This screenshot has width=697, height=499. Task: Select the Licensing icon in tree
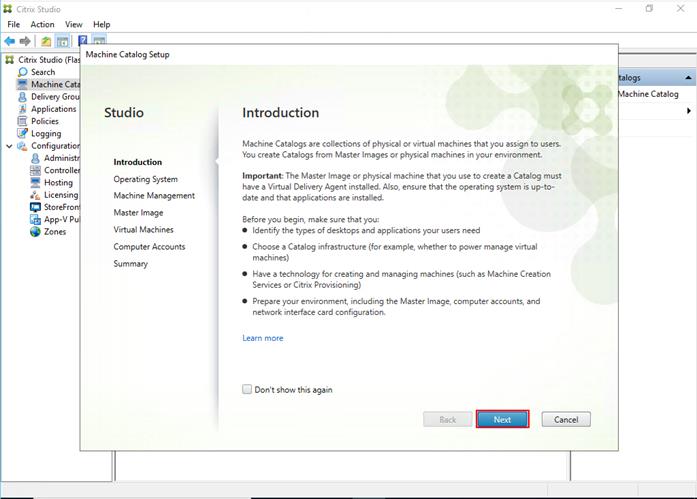[x=35, y=195]
